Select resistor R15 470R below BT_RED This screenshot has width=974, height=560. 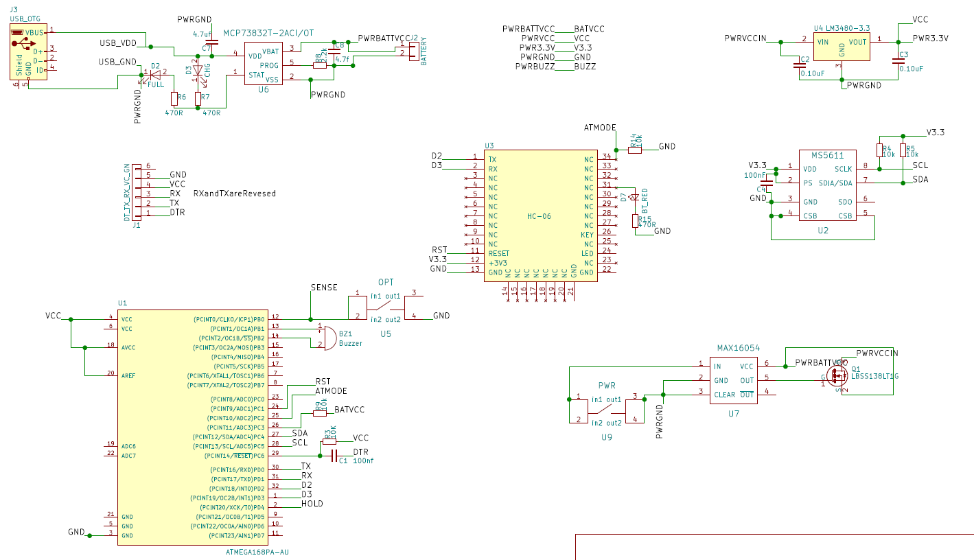[635, 220]
